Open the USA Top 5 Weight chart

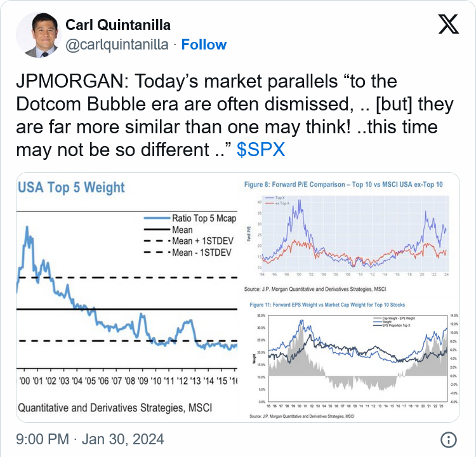tap(127, 297)
